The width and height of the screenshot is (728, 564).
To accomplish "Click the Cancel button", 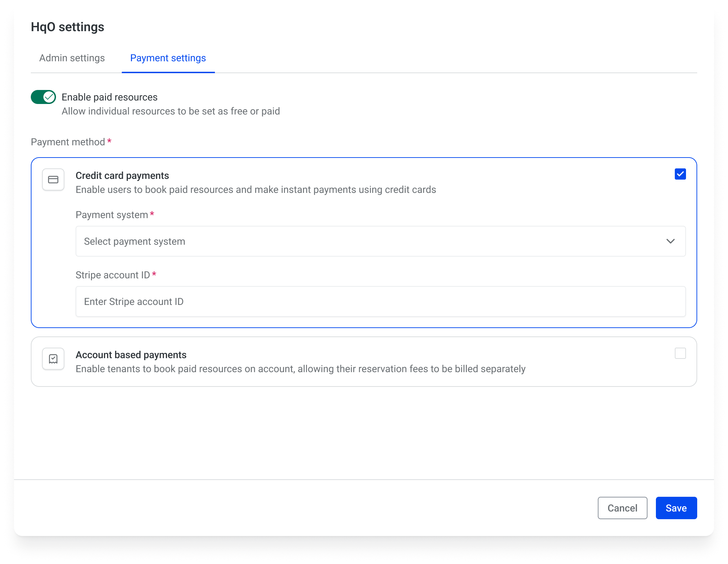I will click(622, 508).
